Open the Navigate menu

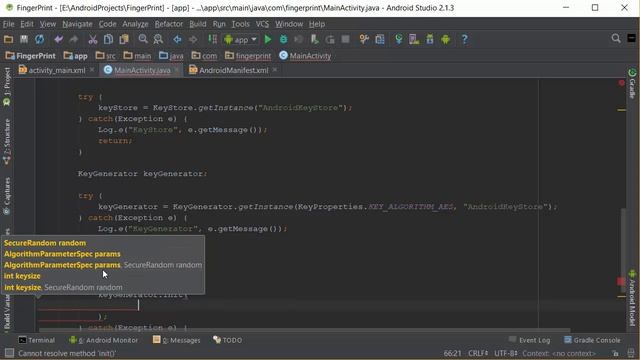point(77,24)
